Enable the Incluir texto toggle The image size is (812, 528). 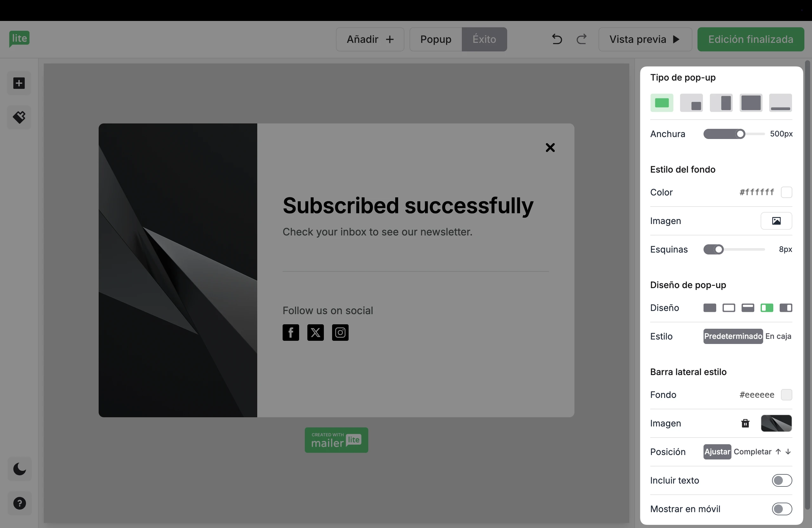[782, 480]
